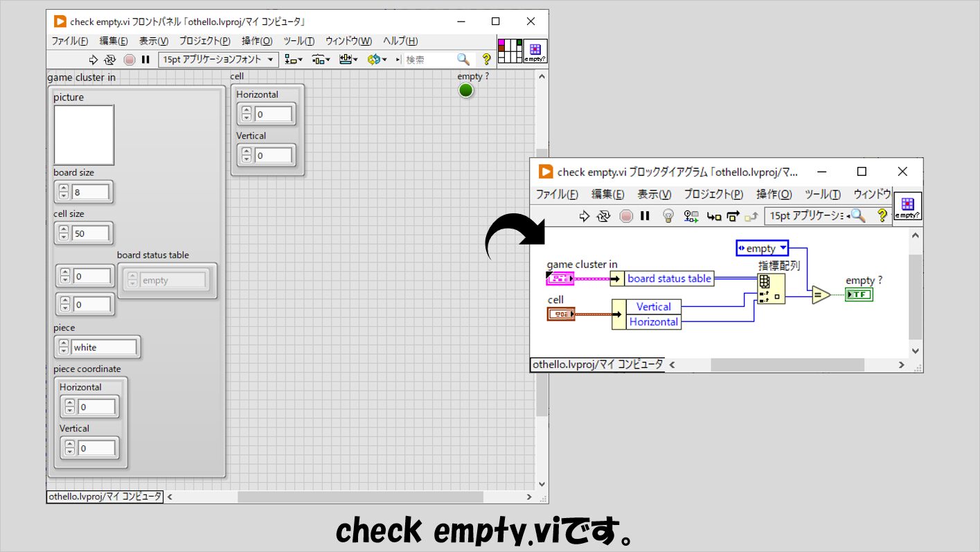This screenshot has width=980, height=552.
Task: Click the board size numeric field
Action: pyautogui.click(x=90, y=192)
